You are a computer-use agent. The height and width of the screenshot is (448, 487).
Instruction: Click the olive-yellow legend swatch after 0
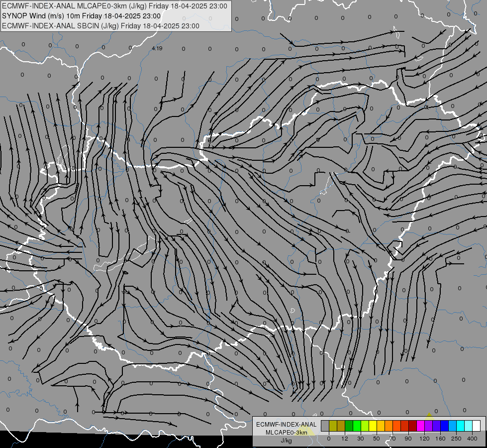333,426
